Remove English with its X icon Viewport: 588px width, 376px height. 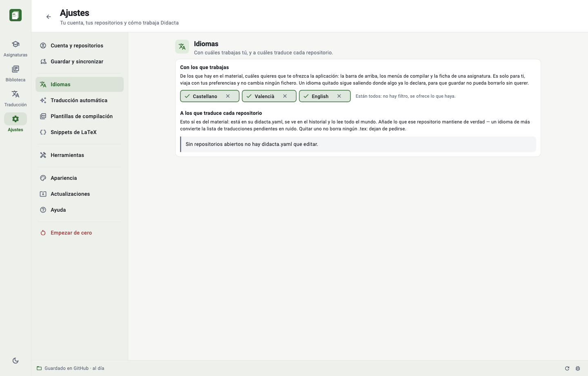pyautogui.click(x=339, y=96)
